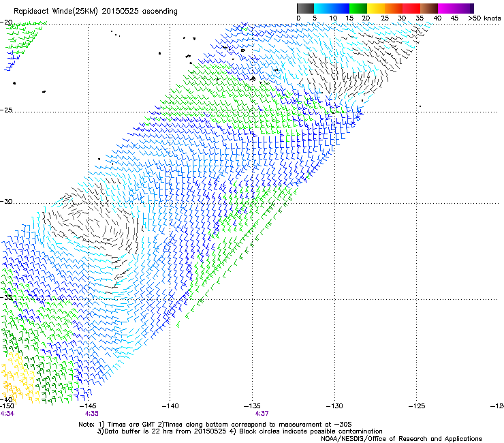The width and height of the screenshot is (504, 443).
Task: Click the '20' legend scale label
Action: click(x=366, y=18)
